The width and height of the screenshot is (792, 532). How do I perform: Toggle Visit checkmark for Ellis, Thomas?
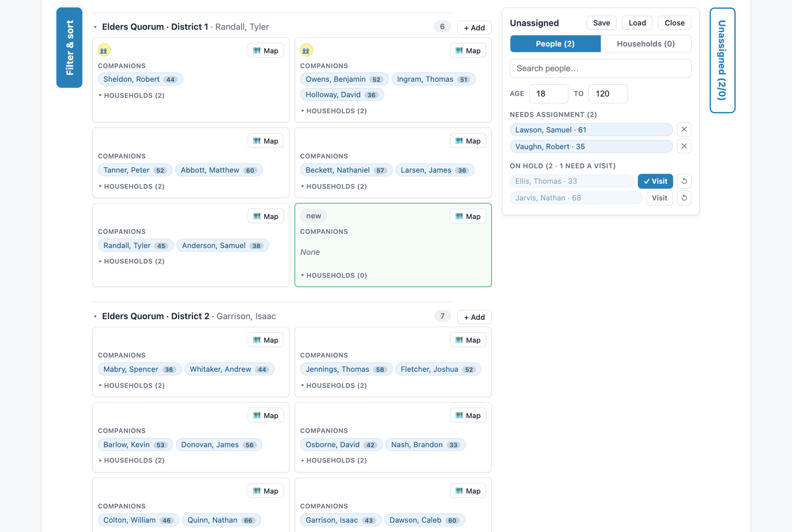tap(655, 181)
